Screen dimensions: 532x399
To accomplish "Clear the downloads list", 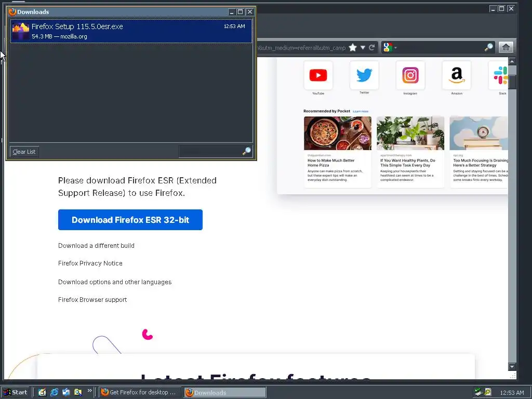I will point(24,152).
